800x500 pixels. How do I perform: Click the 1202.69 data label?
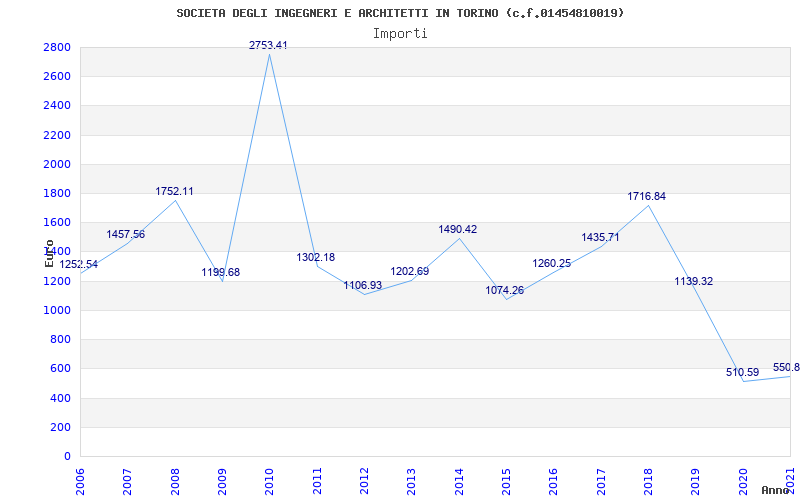click(x=410, y=272)
